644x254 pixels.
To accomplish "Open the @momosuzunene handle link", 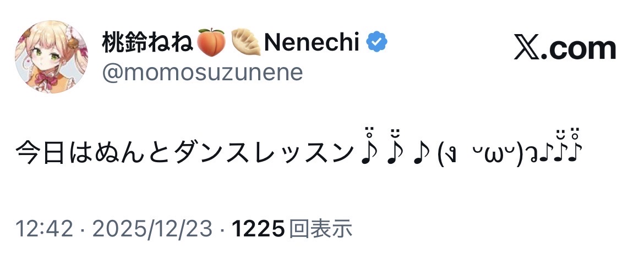I will [202, 72].
